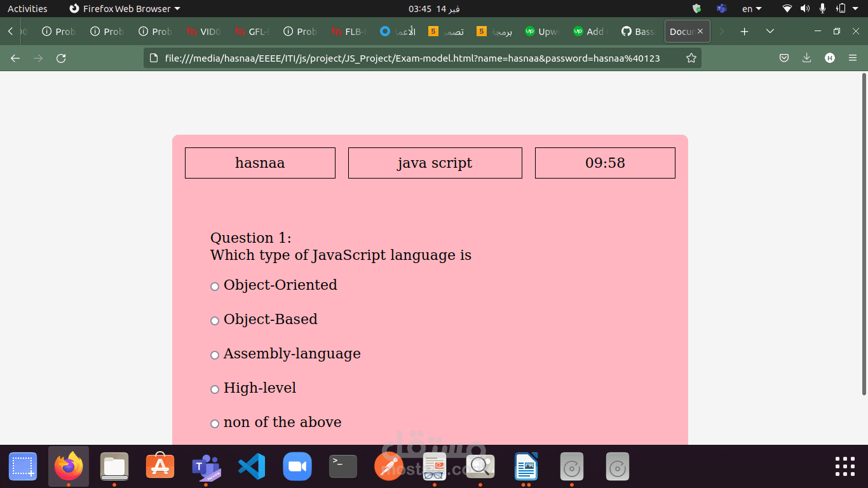
Task: Open a new tab with plus button
Action: click(745, 31)
